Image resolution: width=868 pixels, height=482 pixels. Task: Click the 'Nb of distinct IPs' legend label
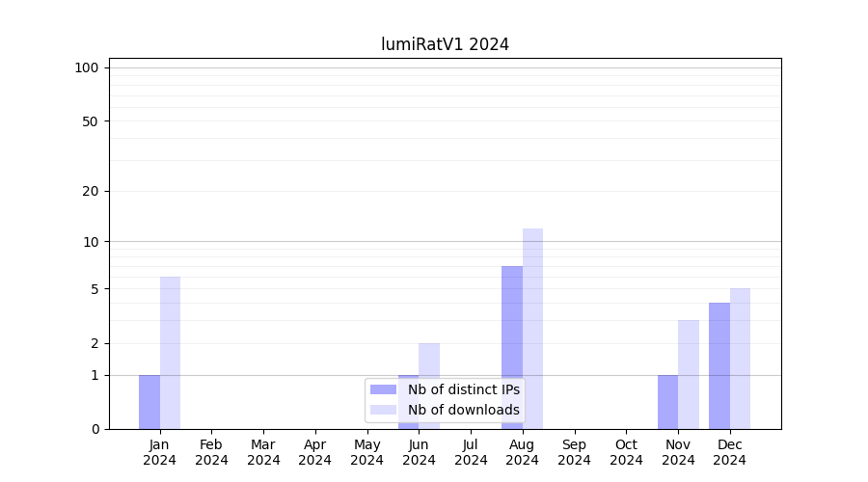pos(463,389)
